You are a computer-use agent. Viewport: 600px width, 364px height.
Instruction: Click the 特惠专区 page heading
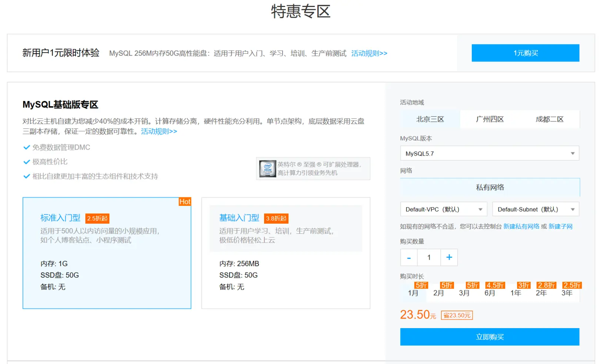300,11
